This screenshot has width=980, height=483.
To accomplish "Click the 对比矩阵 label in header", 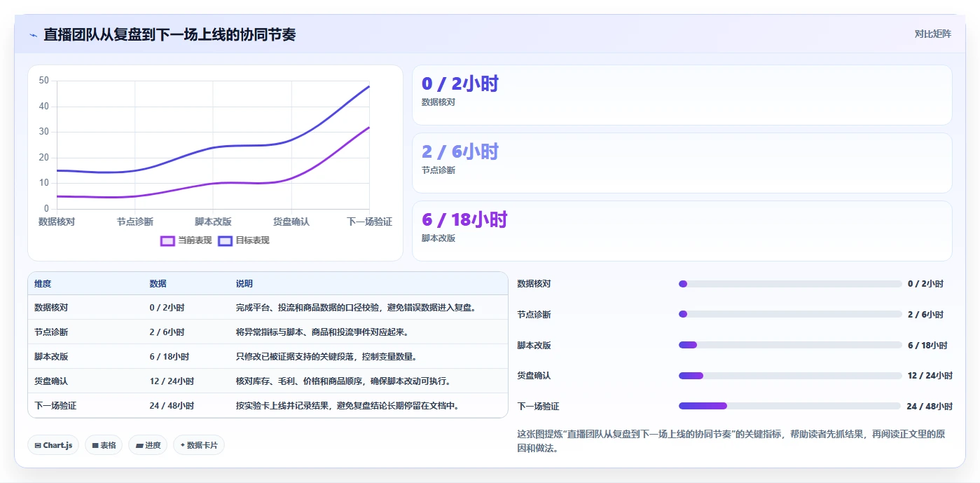I will tap(932, 34).
